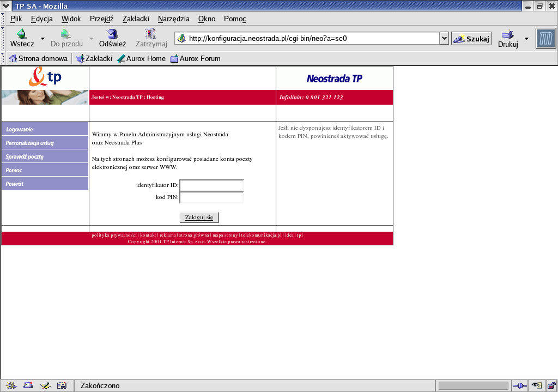The height and width of the screenshot is (392, 558).
Task: Open the Pomoc menu in the menu bar
Action: tap(235, 19)
